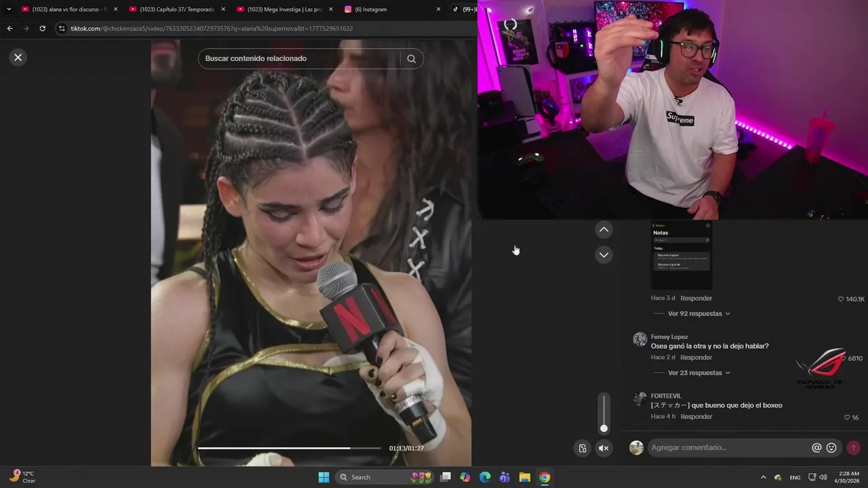Reply to FORTEEVIL's comment
The height and width of the screenshot is (488, 868).
(x=696, y=416)
